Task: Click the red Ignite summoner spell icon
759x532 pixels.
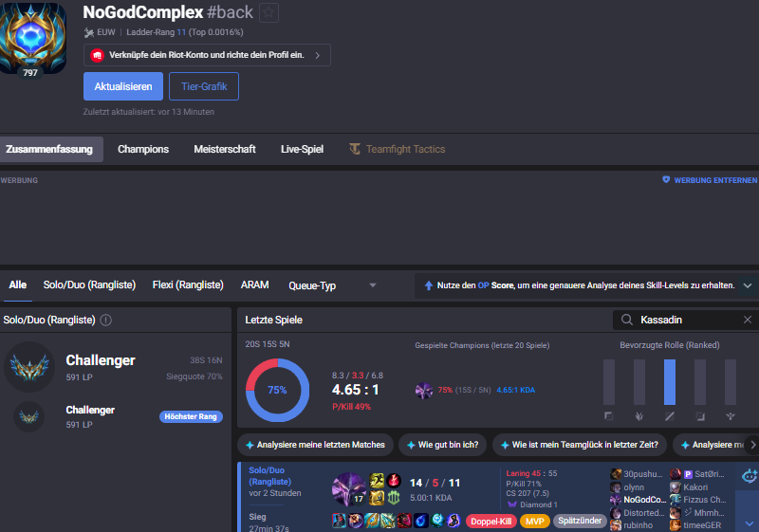Action: click(x=394, y=481)
